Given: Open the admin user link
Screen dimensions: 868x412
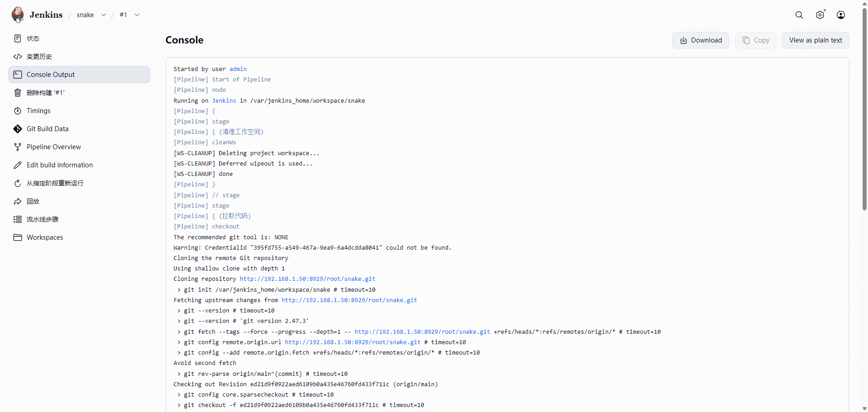Looking at the screenshot, I should click(x=238, y=69).
